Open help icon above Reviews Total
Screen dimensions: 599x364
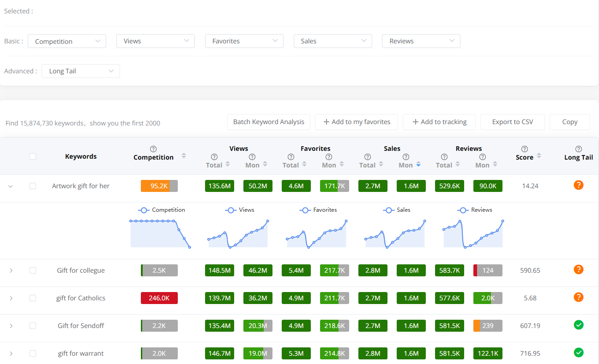click(x=444, y=157)
